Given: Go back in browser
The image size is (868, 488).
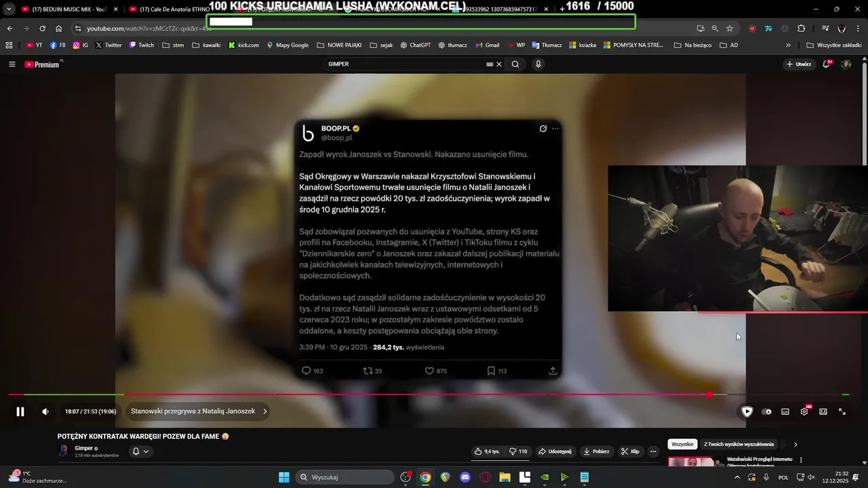Looking at the screenshot, I should pos(9,28).
